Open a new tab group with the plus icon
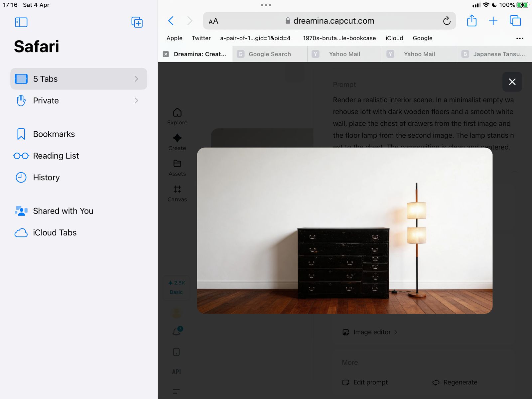This screenshot has width=532, height=399. pyautogui.click(x=137, y=22)
